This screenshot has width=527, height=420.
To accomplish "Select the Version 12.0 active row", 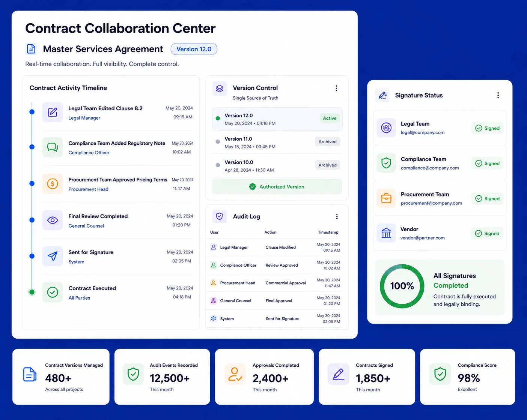I will click(277, 119).
